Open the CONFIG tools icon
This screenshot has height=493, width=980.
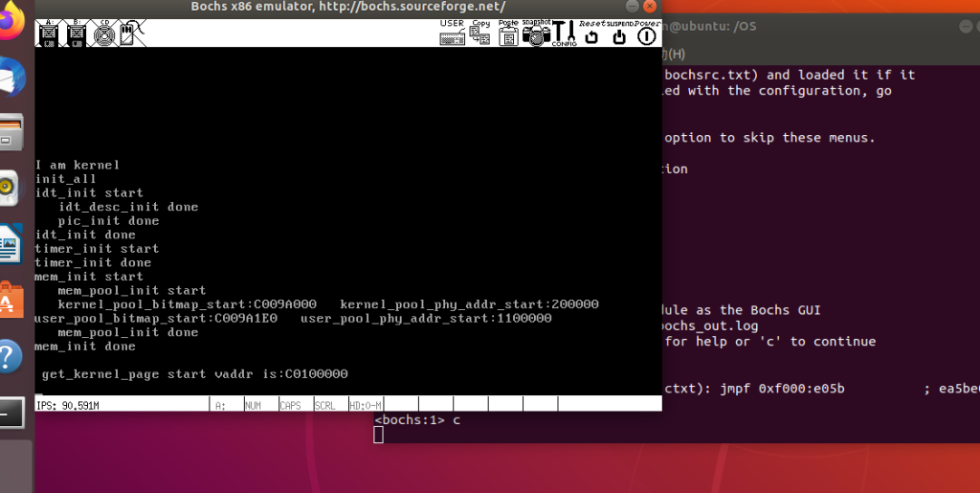[x=564, y=34]
